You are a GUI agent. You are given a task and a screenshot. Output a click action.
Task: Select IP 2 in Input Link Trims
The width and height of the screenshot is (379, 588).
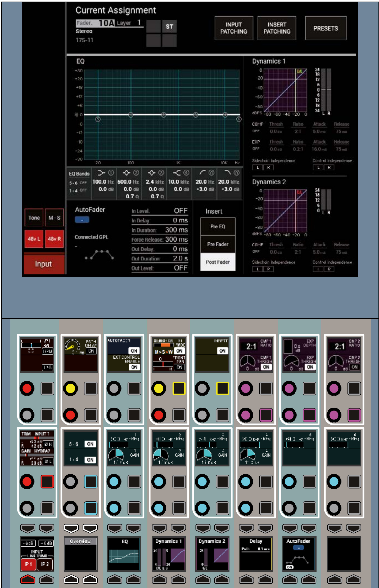[x=45, y=564]
